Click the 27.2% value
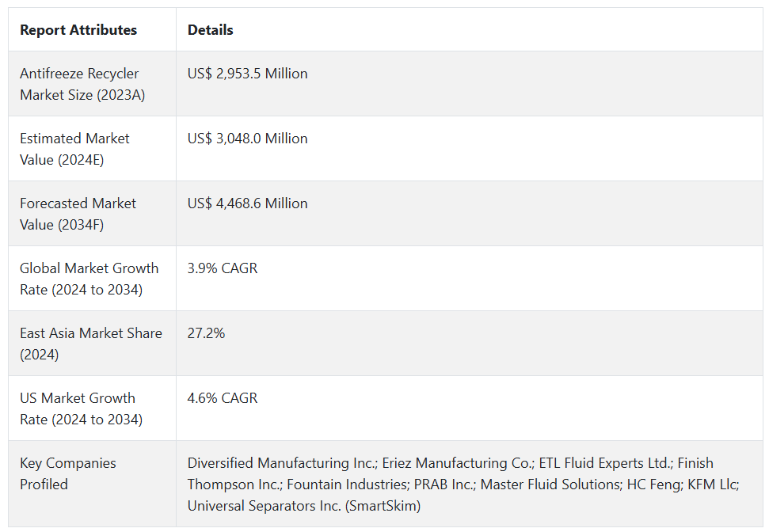Viewport: 769px width, 532px height. [206, 333]
